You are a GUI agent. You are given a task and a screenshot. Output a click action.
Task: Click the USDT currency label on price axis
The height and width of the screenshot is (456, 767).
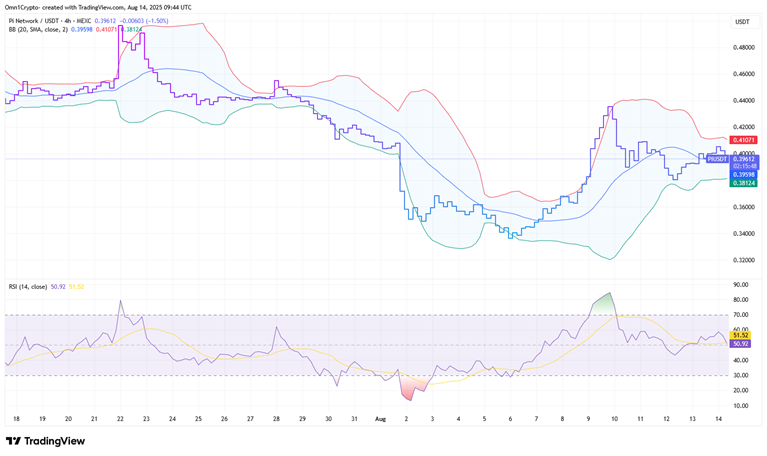click(742, 21)
